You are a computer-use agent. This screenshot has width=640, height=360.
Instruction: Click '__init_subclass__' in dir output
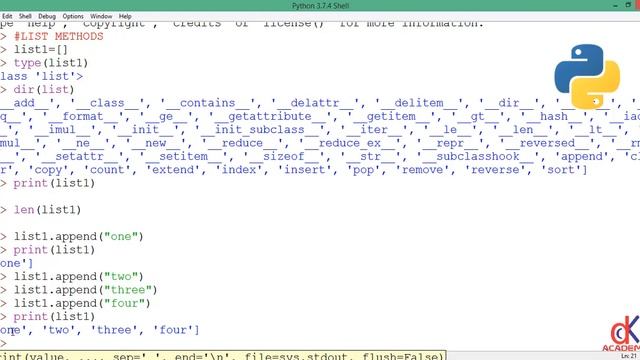pyautogui.click(x=260, y=130)
